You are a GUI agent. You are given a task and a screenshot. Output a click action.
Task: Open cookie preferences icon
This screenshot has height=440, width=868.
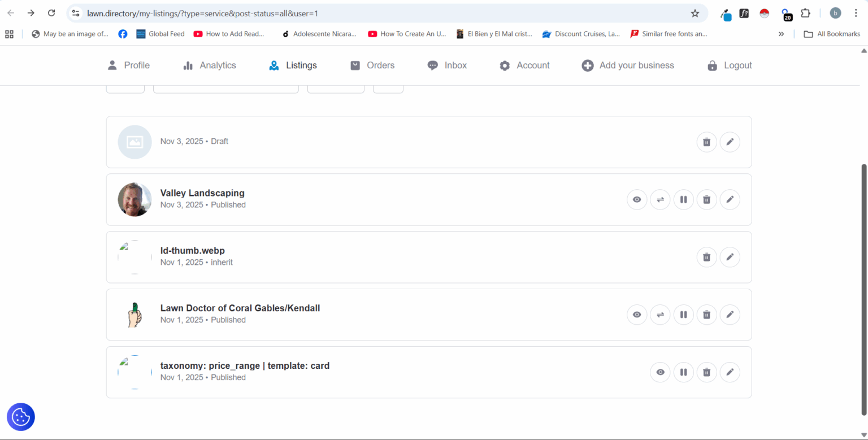pos(21,417)
